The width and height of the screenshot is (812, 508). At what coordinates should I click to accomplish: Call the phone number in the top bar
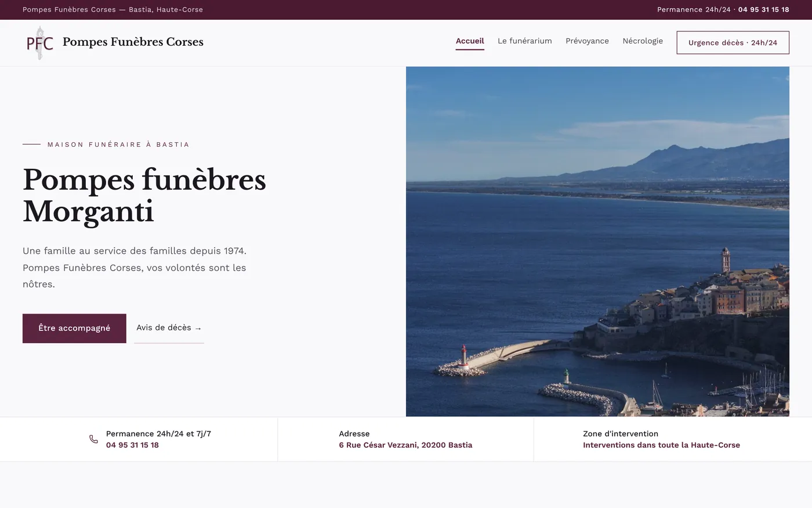click(x=763, y=10)
